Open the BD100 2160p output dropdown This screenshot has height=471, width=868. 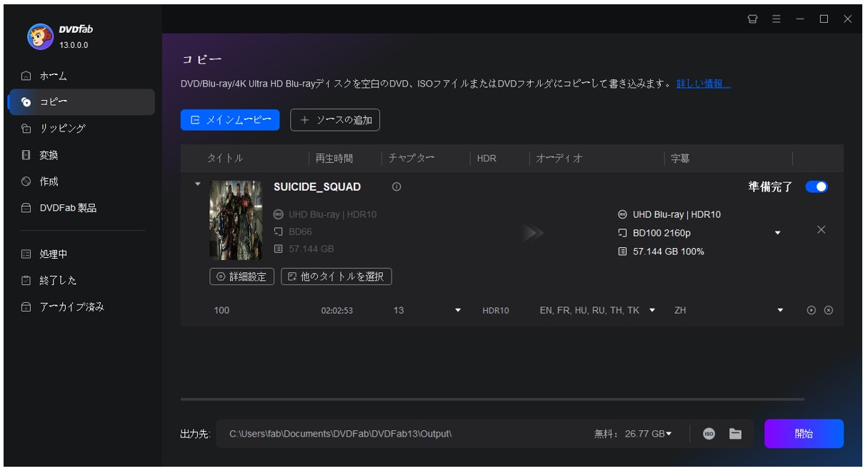pos(778,233)
